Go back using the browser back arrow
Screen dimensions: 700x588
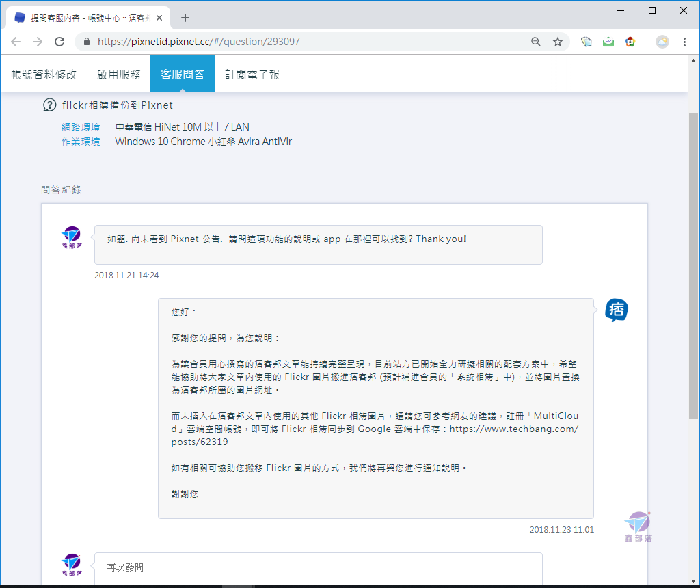tap(16, 42)
